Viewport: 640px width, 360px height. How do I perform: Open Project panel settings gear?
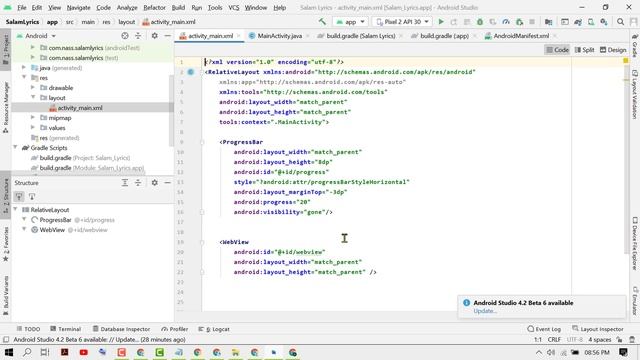click(x=154, y=36)
